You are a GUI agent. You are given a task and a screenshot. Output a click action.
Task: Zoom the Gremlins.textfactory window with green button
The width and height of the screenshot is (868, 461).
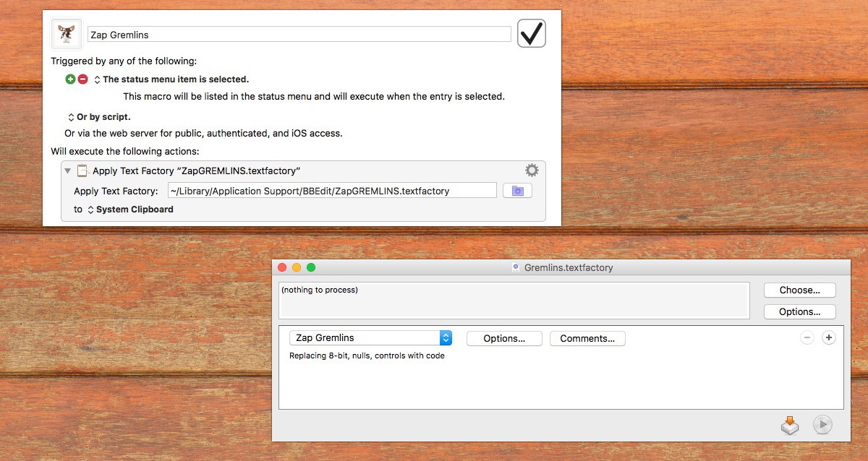[x=311, y=267]
